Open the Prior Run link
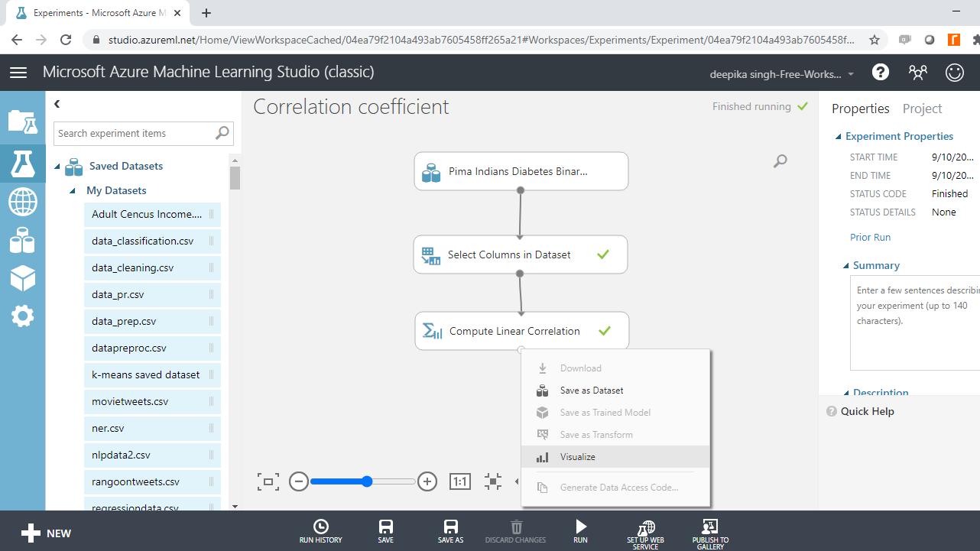 (870, 238)
